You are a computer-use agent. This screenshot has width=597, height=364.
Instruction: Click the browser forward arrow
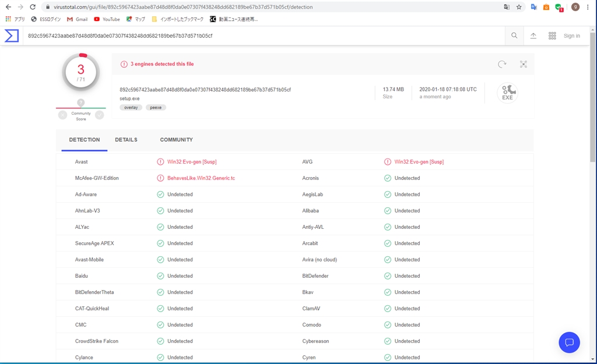(20, 7)
